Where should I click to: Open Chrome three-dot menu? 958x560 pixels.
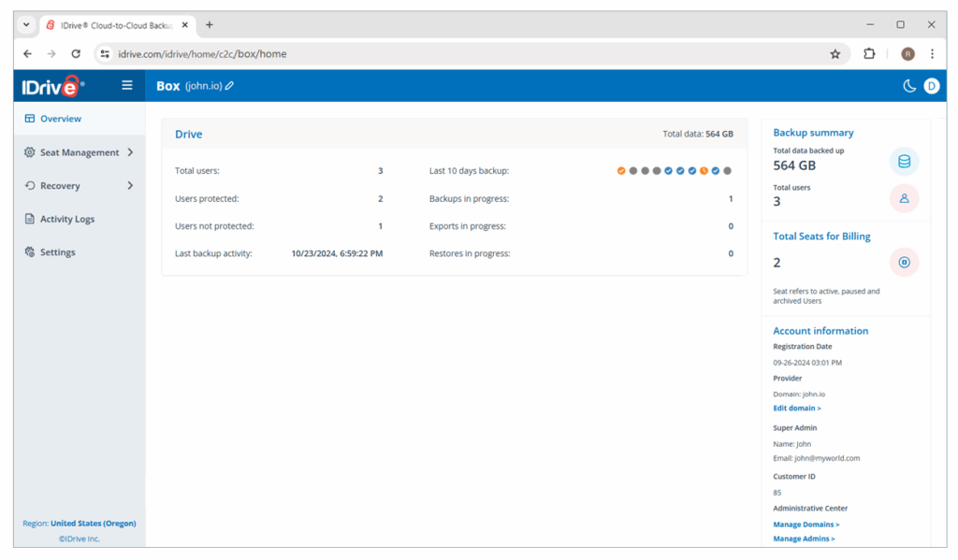933,53
